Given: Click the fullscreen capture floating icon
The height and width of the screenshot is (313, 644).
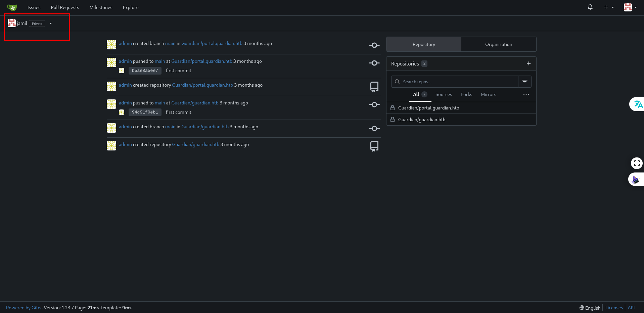Looking at the screenshot, I should pyautogui.click(x=637, y=163).
